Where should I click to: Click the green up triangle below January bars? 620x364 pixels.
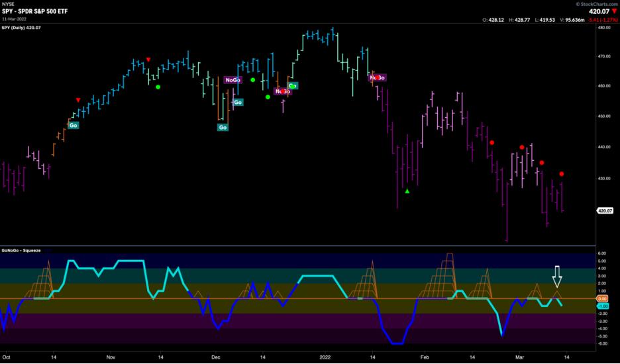tap(407, 191)
